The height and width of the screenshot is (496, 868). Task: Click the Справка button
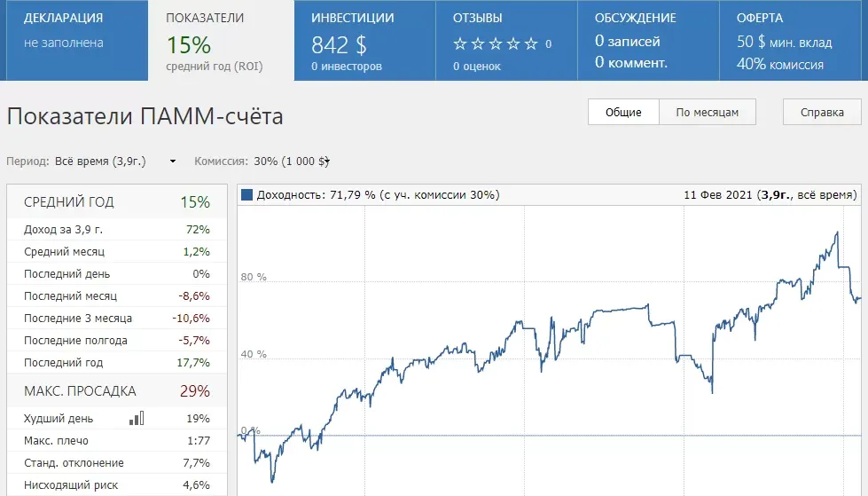pos(822,113)
